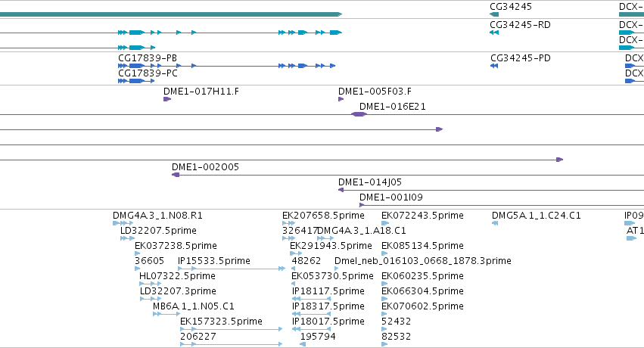Select the DME1-001I09 start arrow glyph

[x=362, y=205]
